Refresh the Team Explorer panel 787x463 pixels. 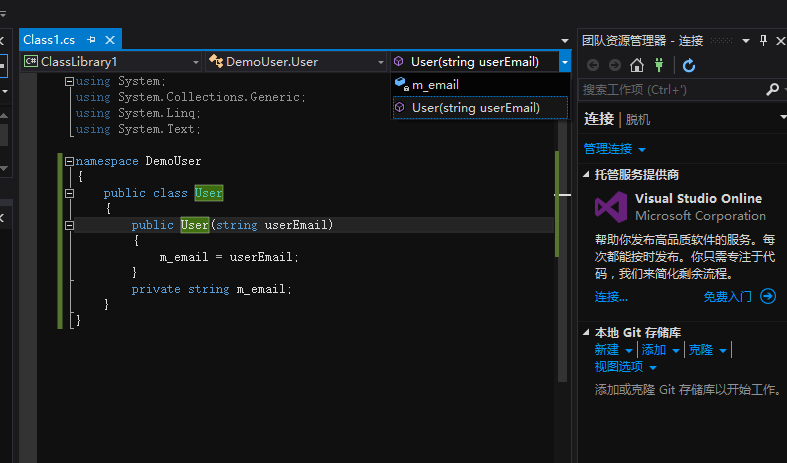click(689, 65)
